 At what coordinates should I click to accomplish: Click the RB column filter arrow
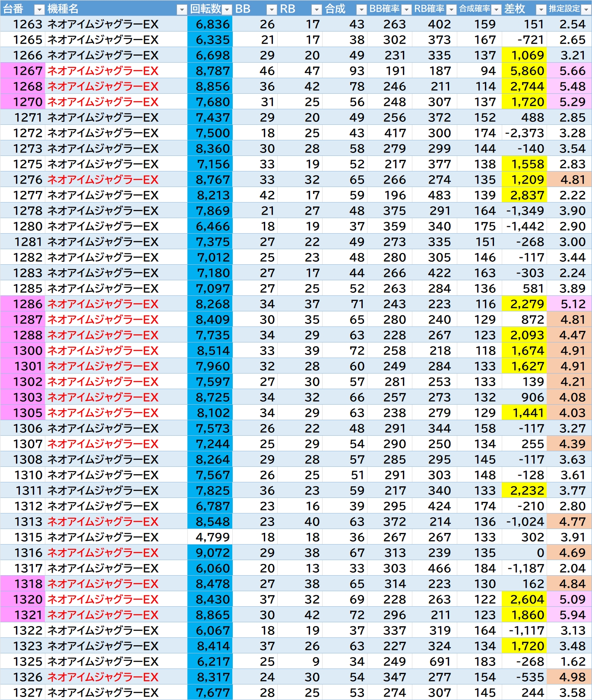317,9
